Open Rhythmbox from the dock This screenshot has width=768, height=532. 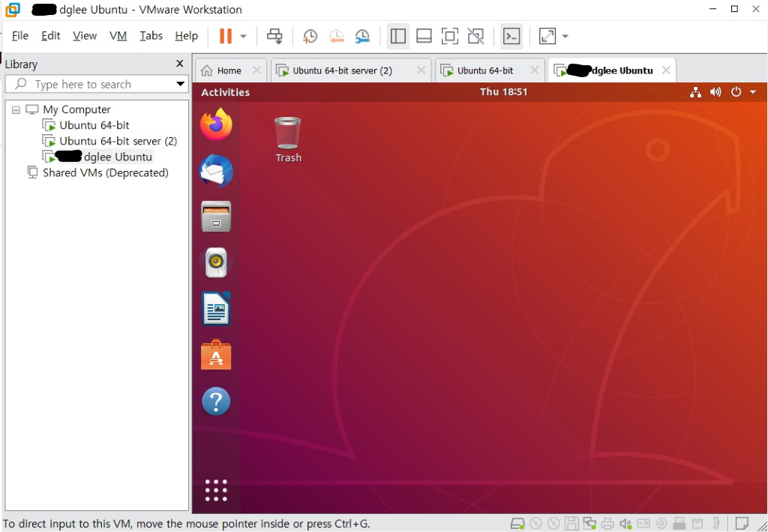point(216,263)
